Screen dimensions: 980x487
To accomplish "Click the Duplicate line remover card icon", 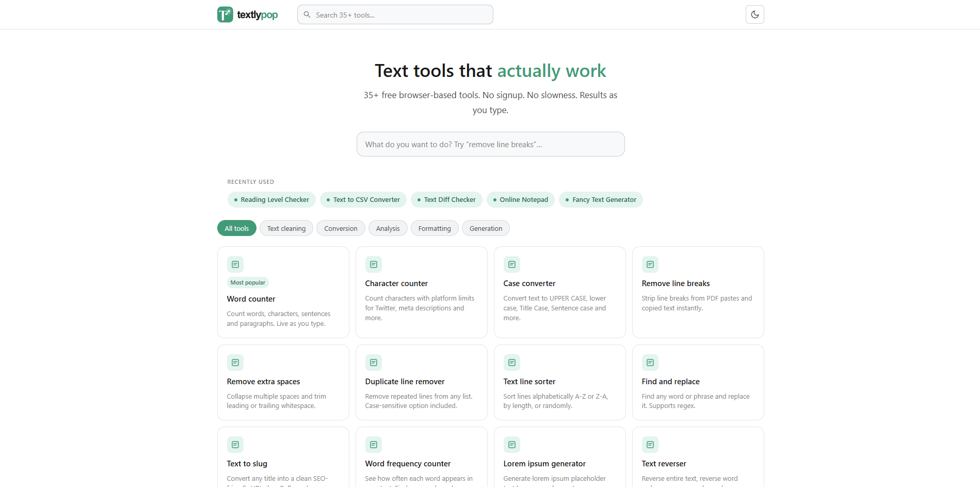I will (x=374, y=363).
